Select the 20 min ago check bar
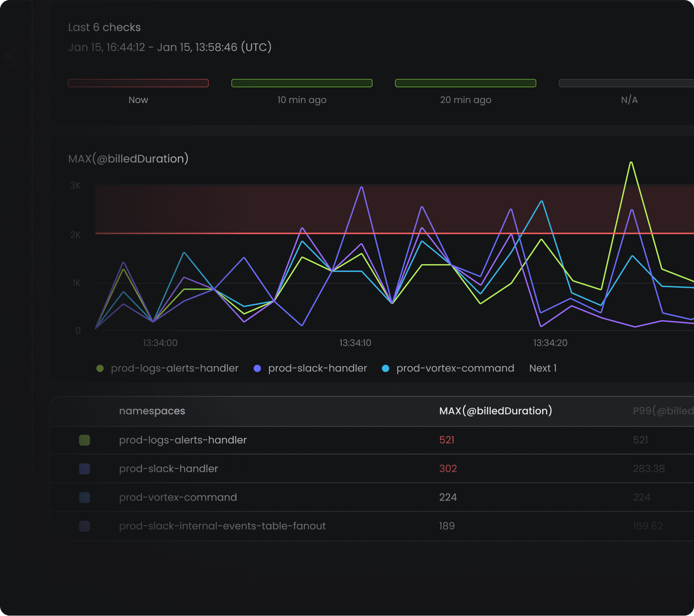 [x=465, y=83]
